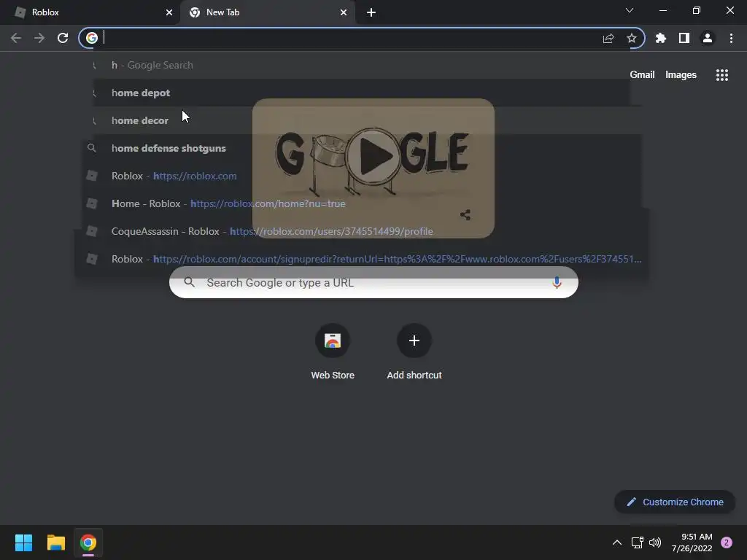Image resolution: width=747 pixels, height=560 pixels.
Task: Open volume control in tray
Action: pos(655,542)
